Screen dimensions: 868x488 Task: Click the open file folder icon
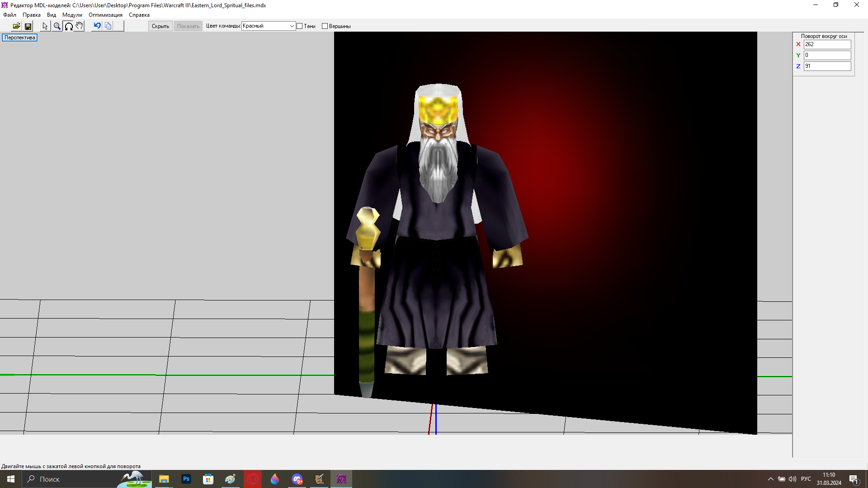pos(16,26)
